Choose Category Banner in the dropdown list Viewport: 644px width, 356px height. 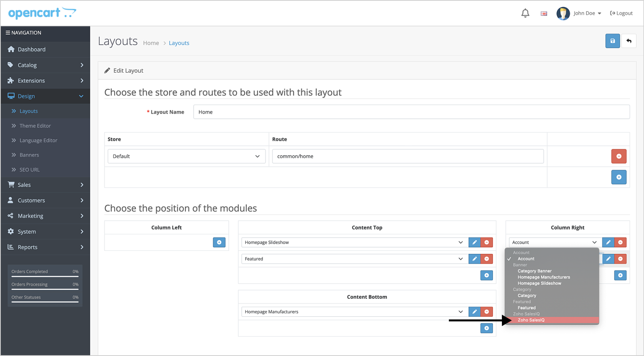tap(534, 271)
